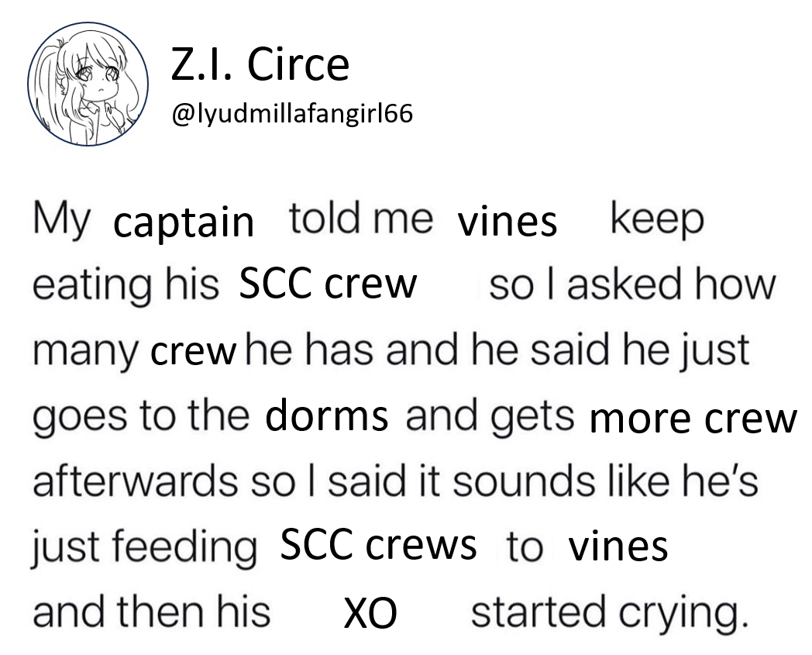Click the "more crew" phrase
The image size is (812, 655).
tap(693, 419)
